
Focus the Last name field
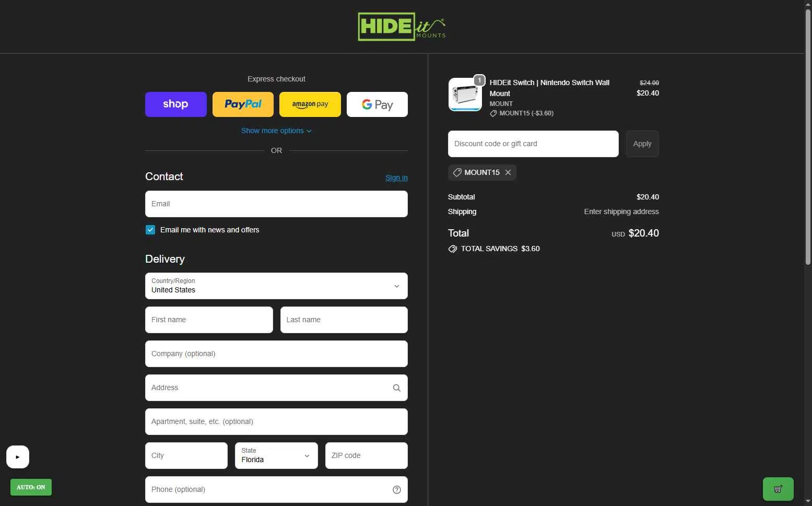[x=344, y=320]
